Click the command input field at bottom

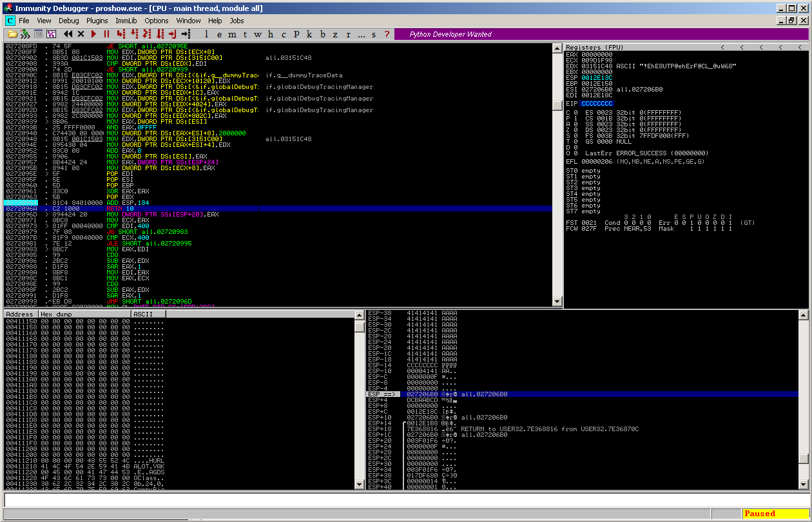pyautogui.click(x=406, y=500)
